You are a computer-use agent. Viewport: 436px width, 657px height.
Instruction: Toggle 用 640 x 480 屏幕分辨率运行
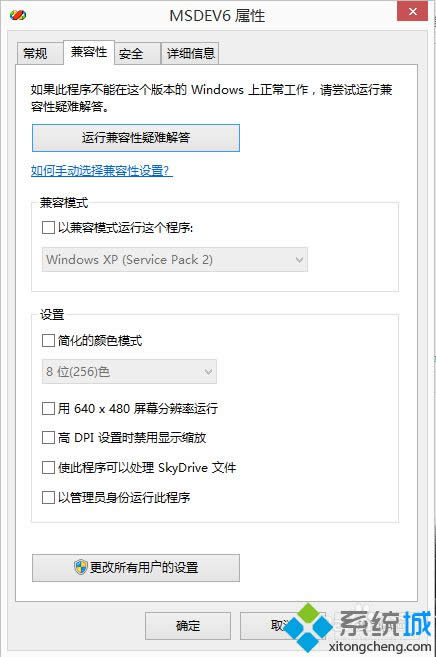tap(48, 408)
